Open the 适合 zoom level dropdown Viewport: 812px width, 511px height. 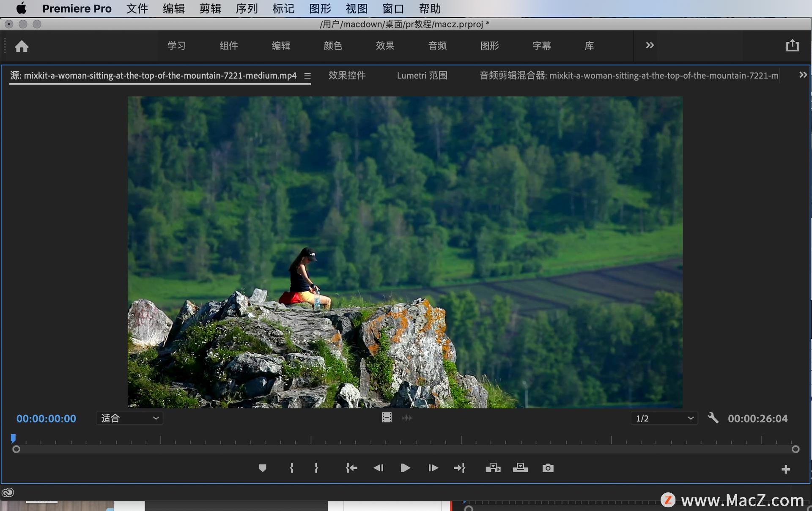coord(129,418)
